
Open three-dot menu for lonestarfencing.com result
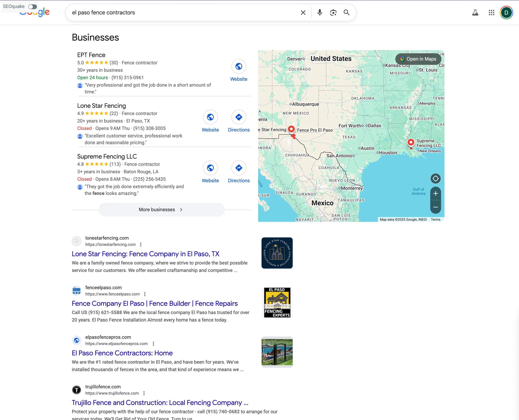141,244
